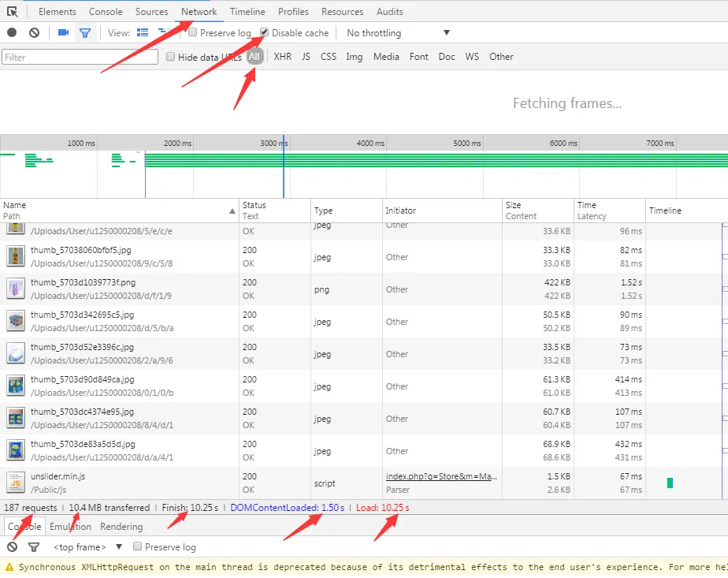The width and height of the screenshot is (728, 578).
Task: Click the thumb_5703d90d849ca.jpg thumbnail
Action: [x=16, y=386]
